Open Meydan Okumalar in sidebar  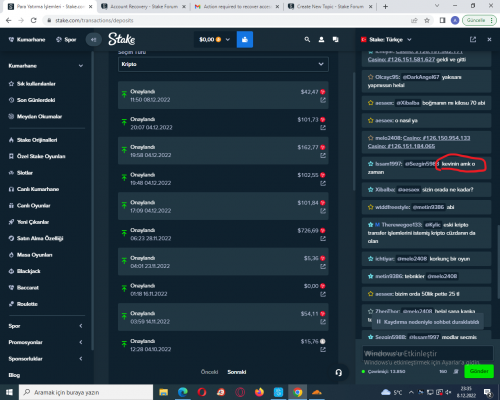(x=35, y=116)
